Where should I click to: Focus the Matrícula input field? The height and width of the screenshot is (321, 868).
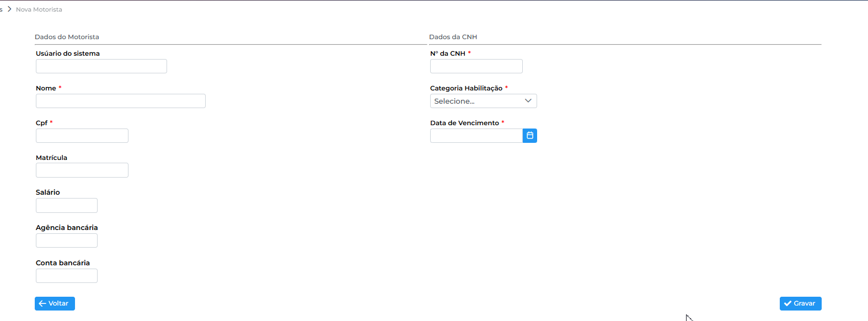tap(82, 170)
